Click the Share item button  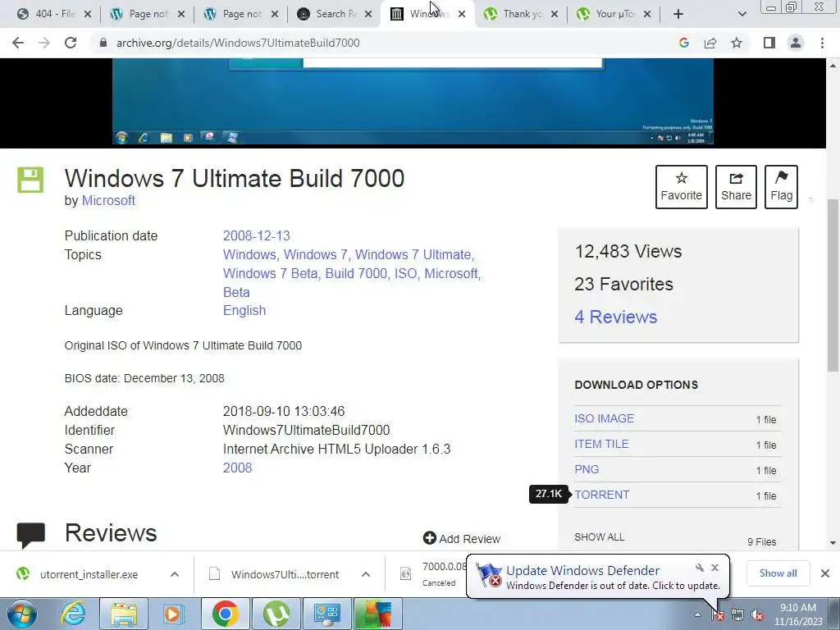point(736,187)
